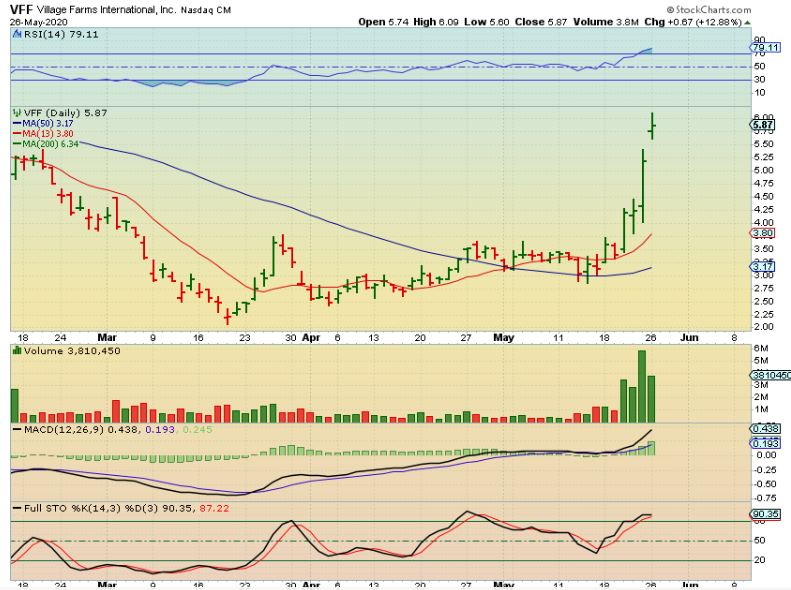The image size is (791, 590).
Task: Click the 5M volume axis label
Action: tap(761, 361)
